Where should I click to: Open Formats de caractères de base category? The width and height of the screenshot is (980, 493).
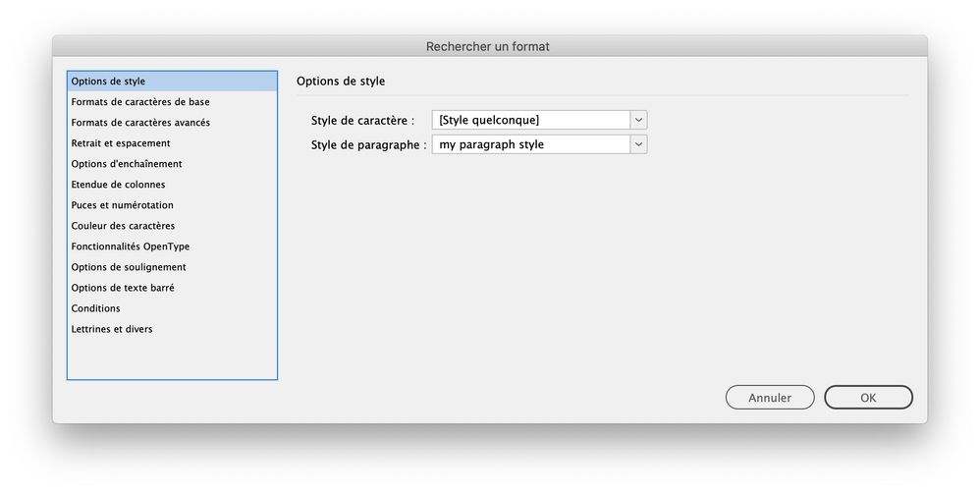[140, 101]
